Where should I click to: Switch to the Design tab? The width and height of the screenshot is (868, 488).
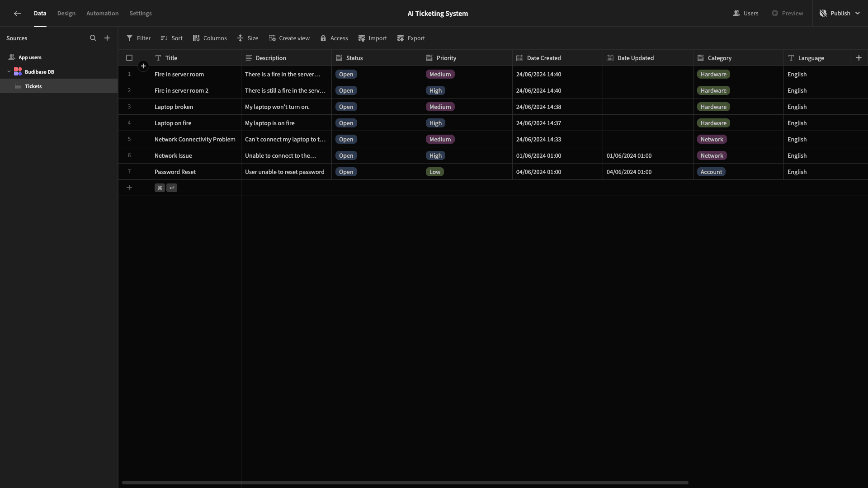pos(66,14)
